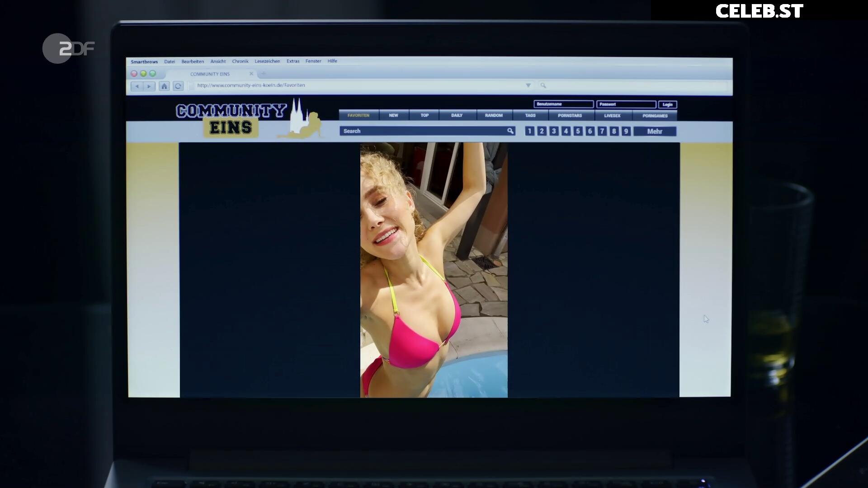Click the URL address bar
This screenshot has height=488, width=868.
coord(357,85)
